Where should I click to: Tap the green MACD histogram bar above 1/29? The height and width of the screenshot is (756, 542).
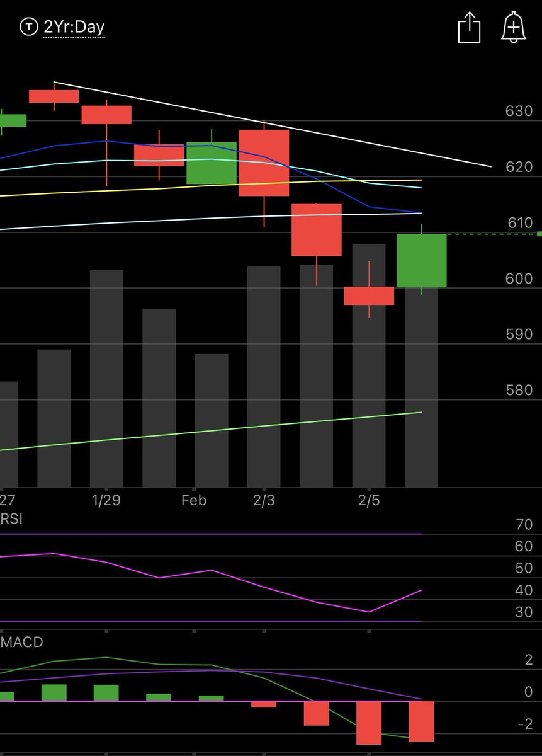point(106,693)
